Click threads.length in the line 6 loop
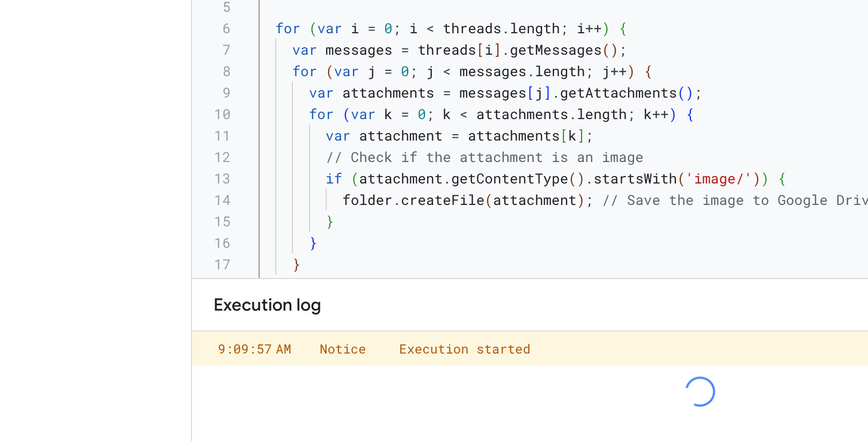The height and width of the screenshot is (441, 868). pyautogui.click(x=501, y=29)
